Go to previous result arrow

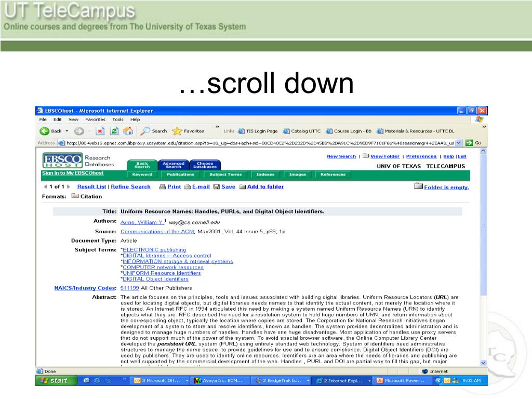(45, 187)
